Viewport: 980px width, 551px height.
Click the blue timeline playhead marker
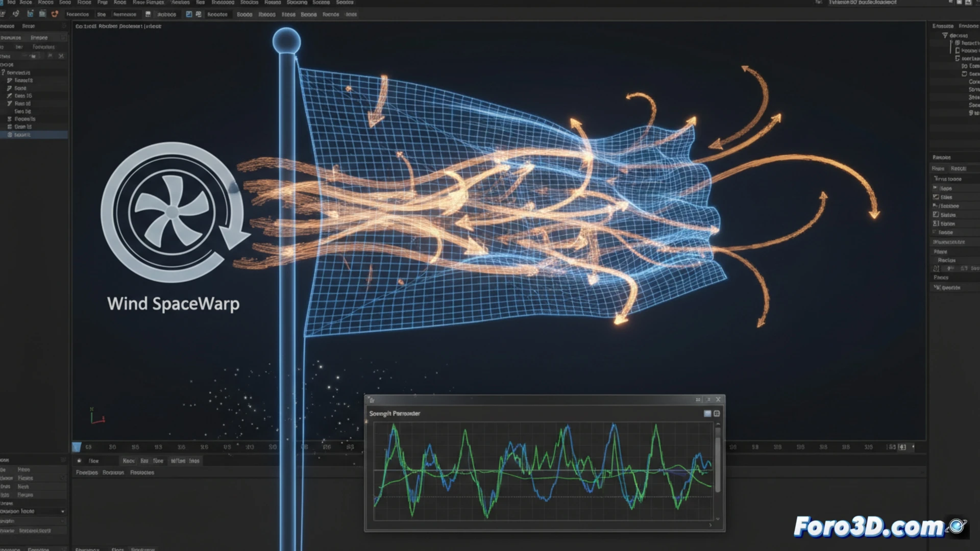(77, 447)
